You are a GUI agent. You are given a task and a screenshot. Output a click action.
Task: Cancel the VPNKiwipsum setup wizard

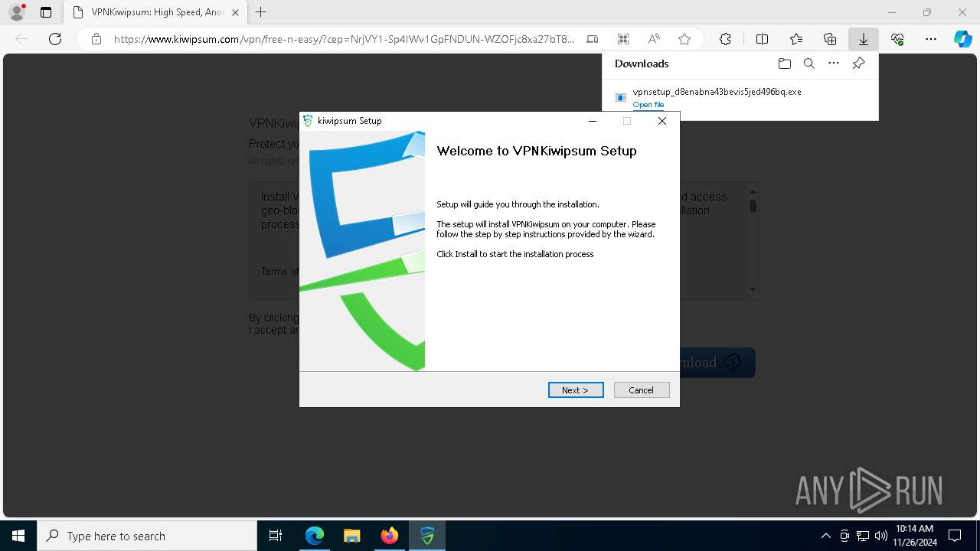[x=642, y=390]
